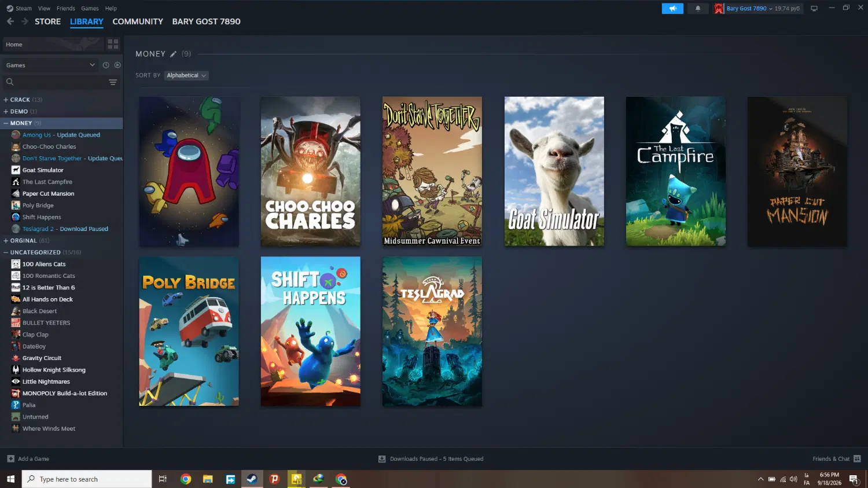Open the Games filter dropdown

point(50,65)
